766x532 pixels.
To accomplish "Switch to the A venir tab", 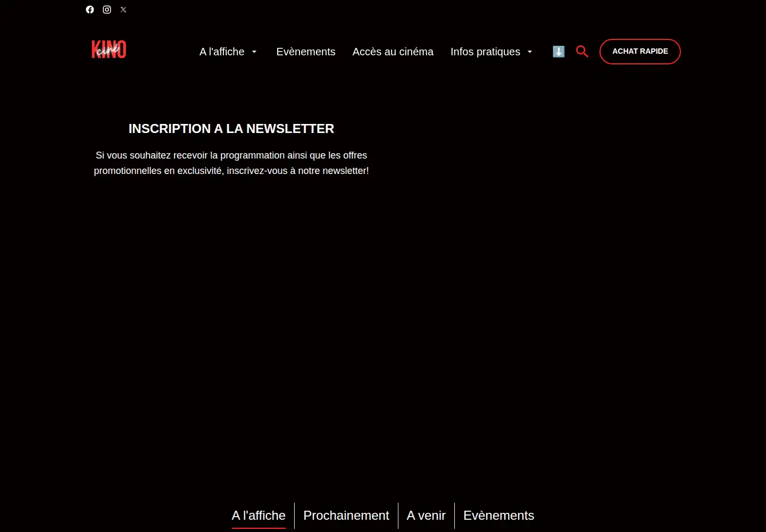I will click(x=426, y=516).
